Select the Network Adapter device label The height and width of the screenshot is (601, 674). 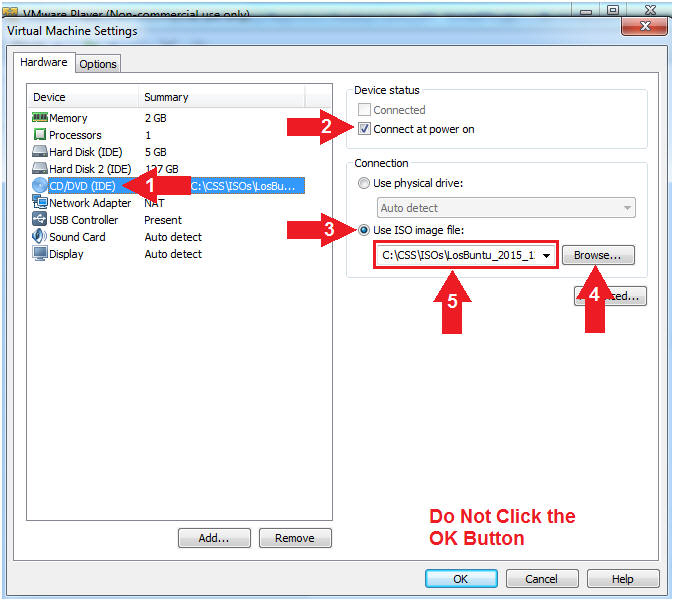point(90,202)
